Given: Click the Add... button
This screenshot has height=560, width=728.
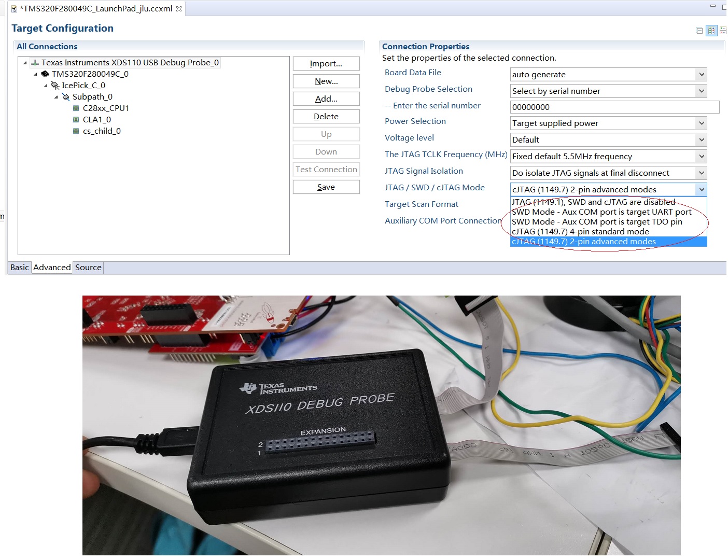Looking at the screenshot, I should (x=326, y=99).
